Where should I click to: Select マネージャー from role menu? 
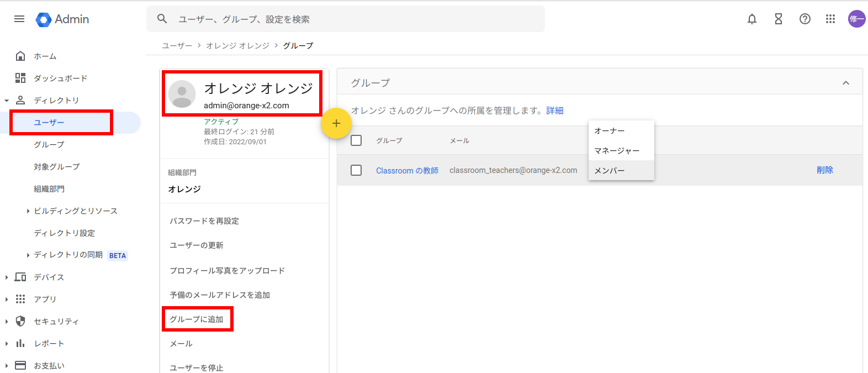point(617,151)
